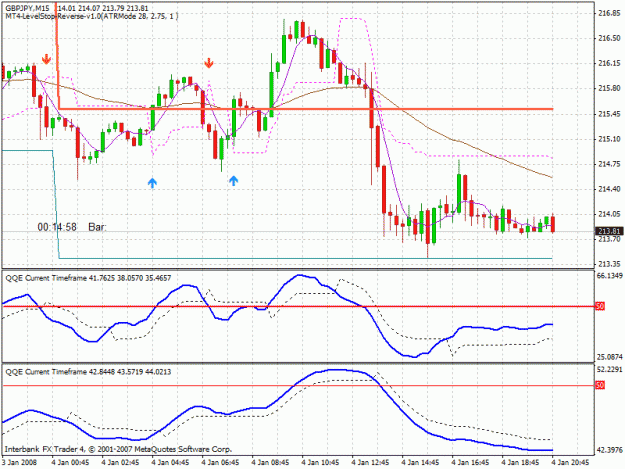Click the GBPJPY,M15 chart header text
Viewport: 625px width, 469px height.
click(x=27, y=8)
